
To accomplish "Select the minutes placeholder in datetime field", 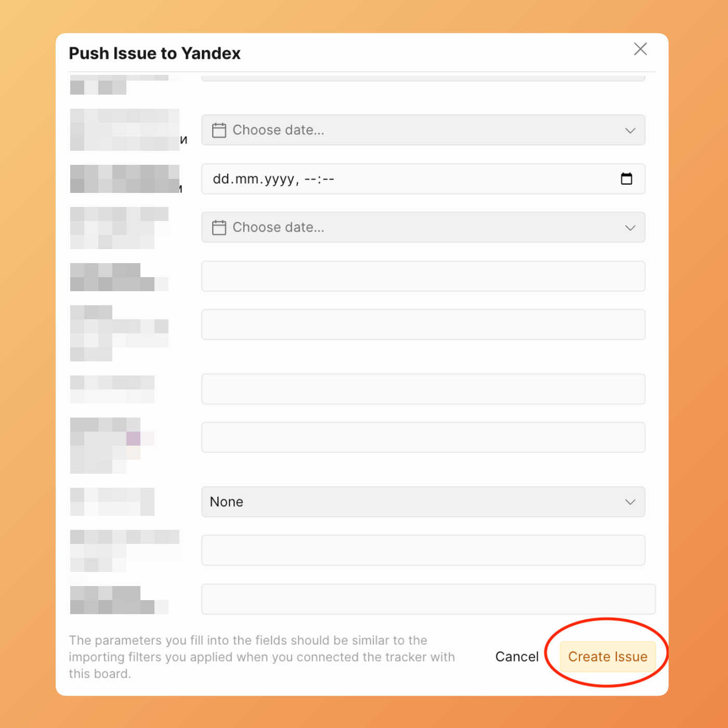I will point(328,179).
